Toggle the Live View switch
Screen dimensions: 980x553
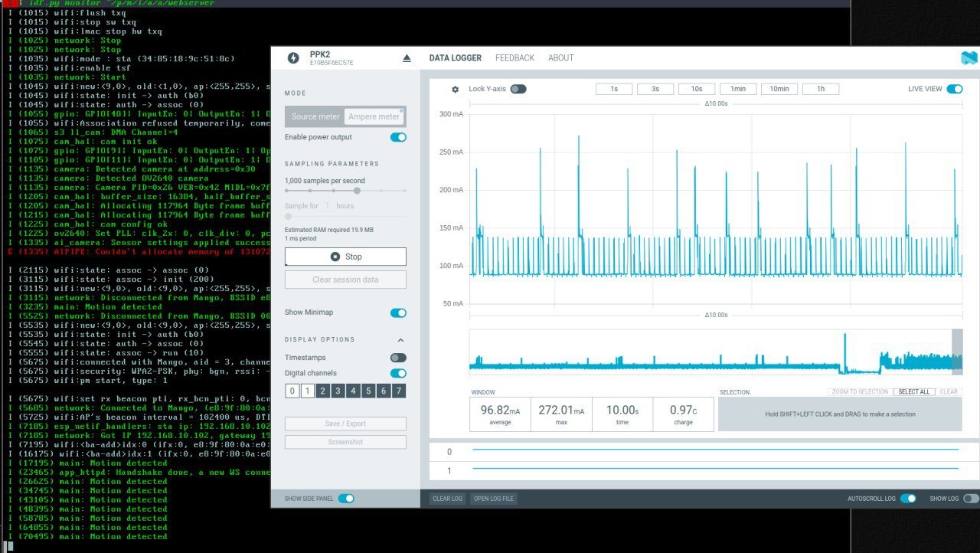(x=955, y=89)
